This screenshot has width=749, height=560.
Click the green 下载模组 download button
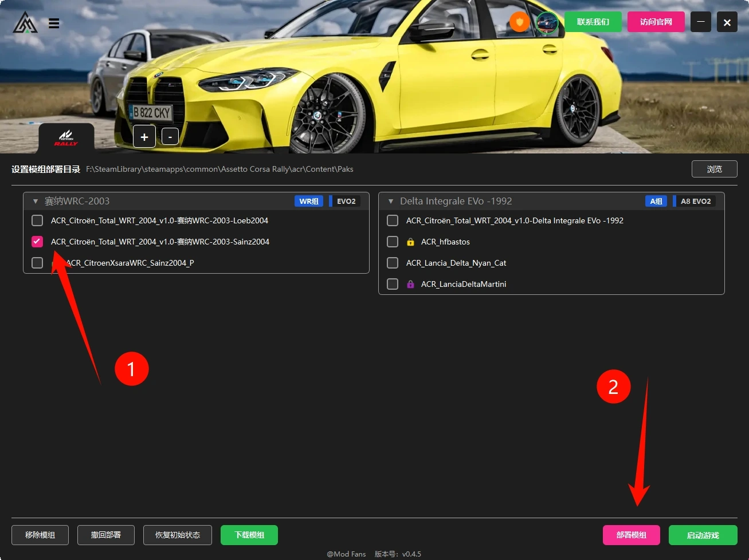[x=249, y=535]
